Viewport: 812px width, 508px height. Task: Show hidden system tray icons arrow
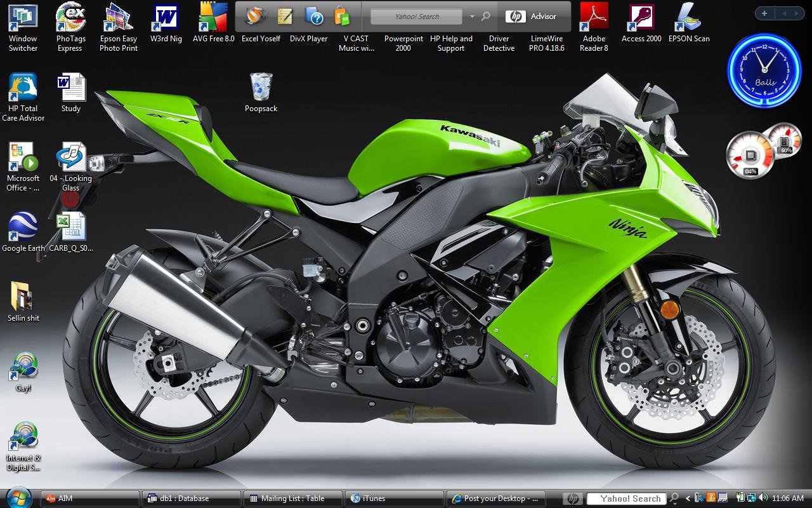pyautogui.click(x=688, y=498)
